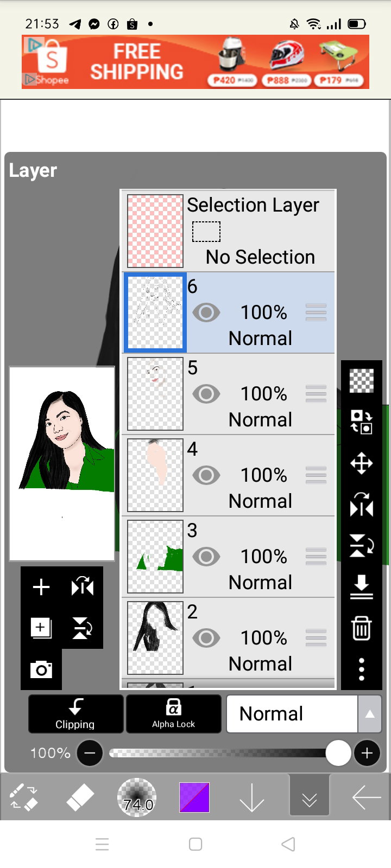
Task: Open brush size 74.0 settings
Action: point(137,797)
